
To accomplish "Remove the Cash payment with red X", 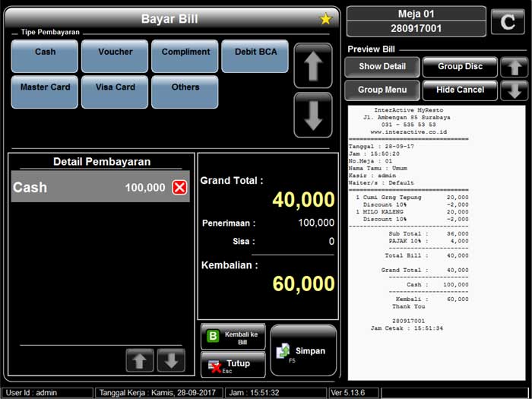I will (179, 188).
